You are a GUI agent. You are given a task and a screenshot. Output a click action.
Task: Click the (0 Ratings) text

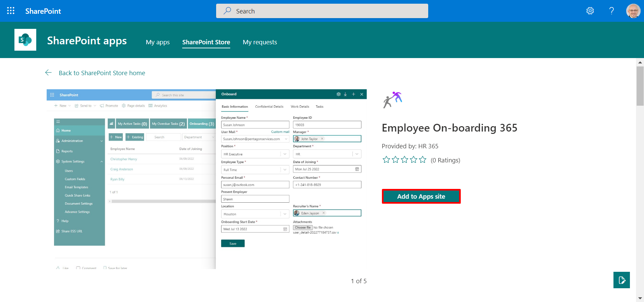point(445,160)
